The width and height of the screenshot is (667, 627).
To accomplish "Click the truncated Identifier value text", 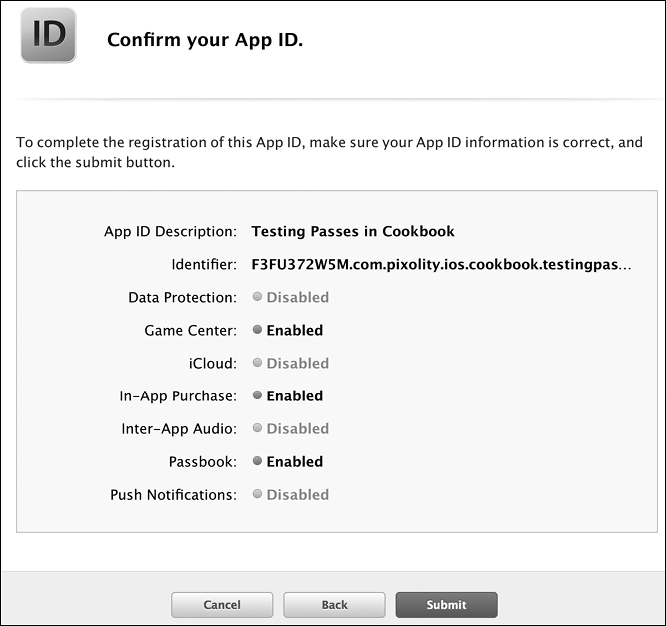I will pyautogui.click(x=441, y=265).
